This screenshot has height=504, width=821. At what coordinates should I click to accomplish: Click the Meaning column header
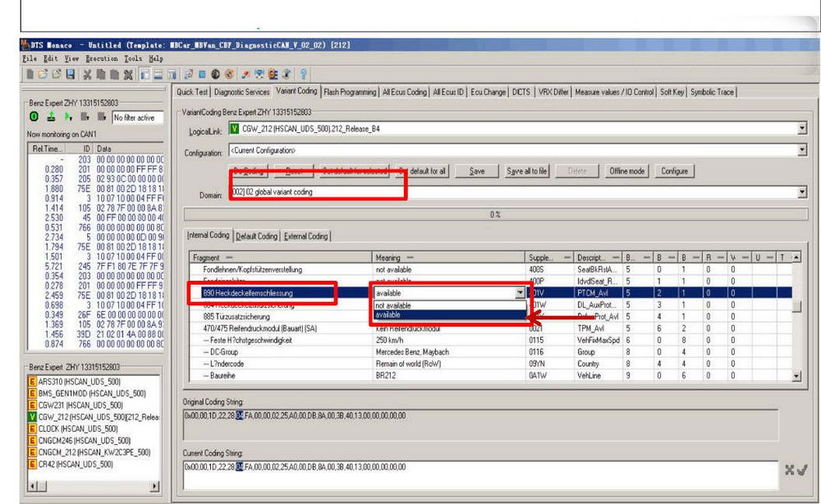point(448,258)
